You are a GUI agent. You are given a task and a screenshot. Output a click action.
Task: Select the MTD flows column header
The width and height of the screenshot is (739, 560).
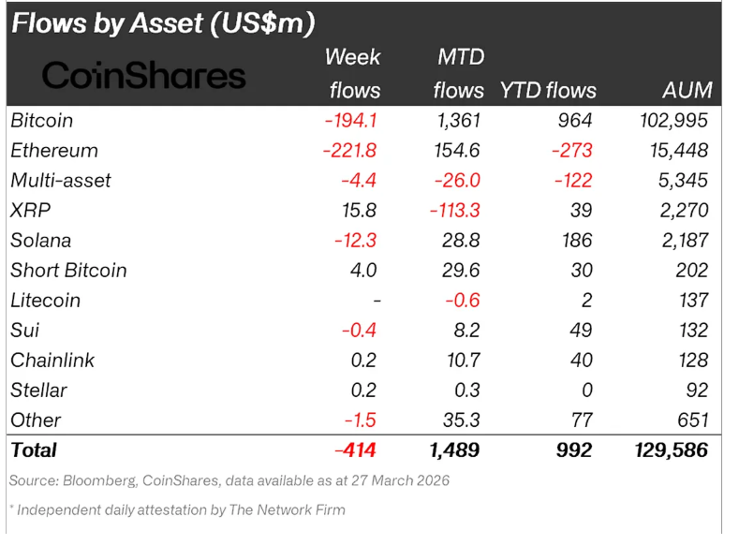tap(459, 73)
